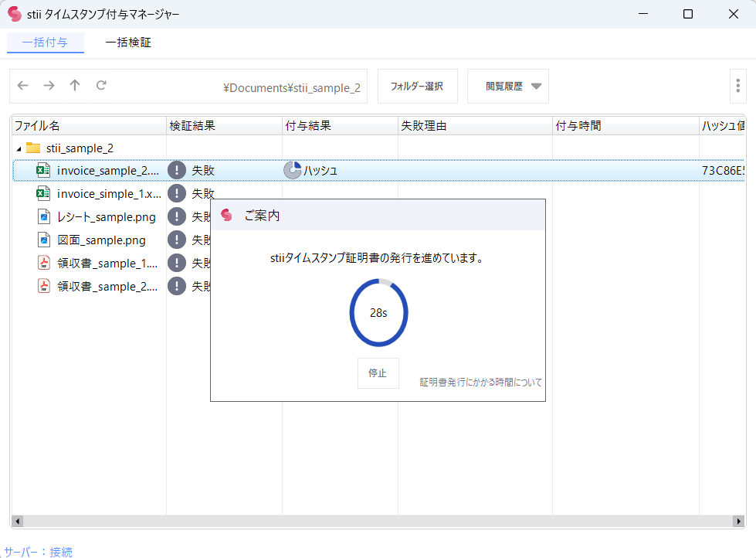The image size is (756, 558).
Task: Navigate up to the parent folder
Action: tap(75, 86)
